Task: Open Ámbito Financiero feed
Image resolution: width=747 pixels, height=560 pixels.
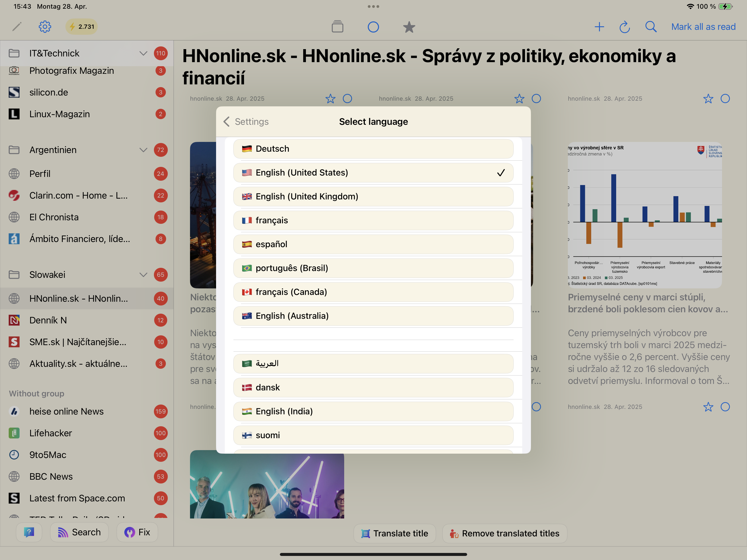Action: (87, 239)
